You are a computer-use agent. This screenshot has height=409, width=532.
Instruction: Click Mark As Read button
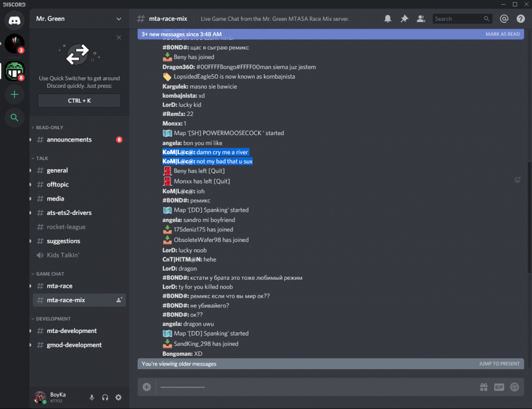tap(502, 34)
